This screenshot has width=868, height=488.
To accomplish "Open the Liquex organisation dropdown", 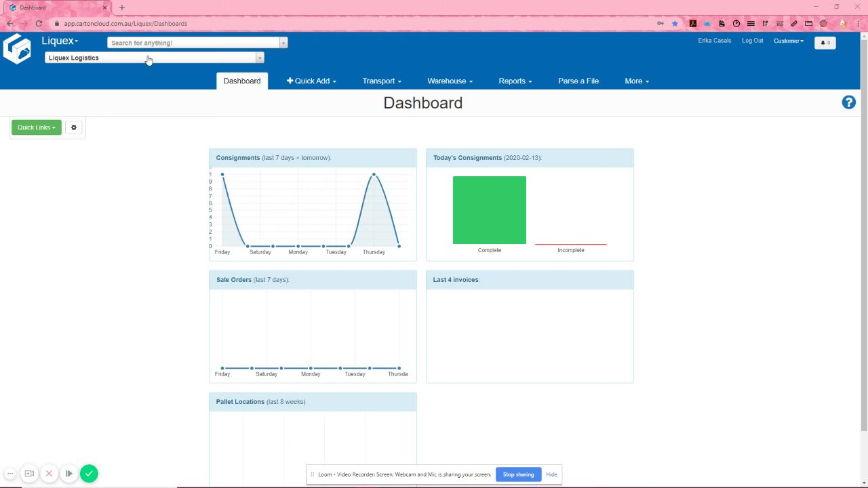I will (60, 41).
